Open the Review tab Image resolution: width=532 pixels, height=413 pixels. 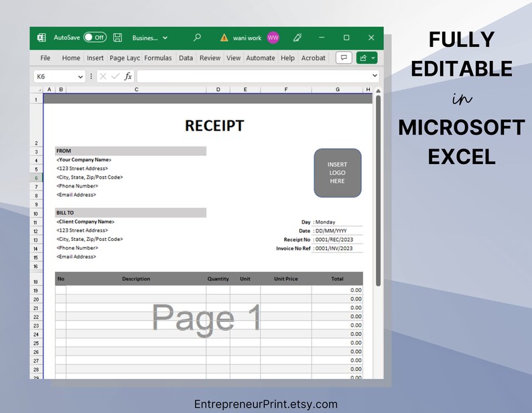[x=210, y=58]
